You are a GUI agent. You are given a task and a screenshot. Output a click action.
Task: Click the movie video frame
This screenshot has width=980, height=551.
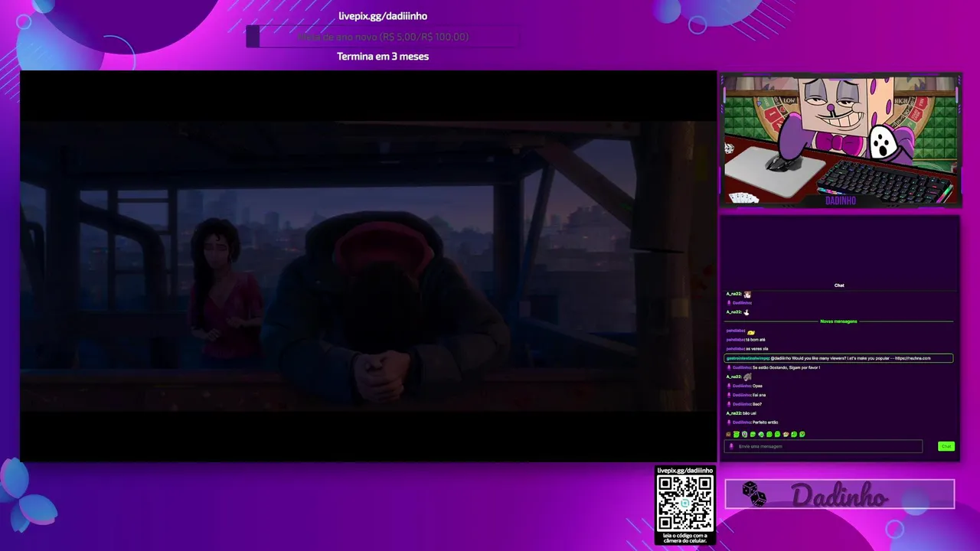click(367, 266)
